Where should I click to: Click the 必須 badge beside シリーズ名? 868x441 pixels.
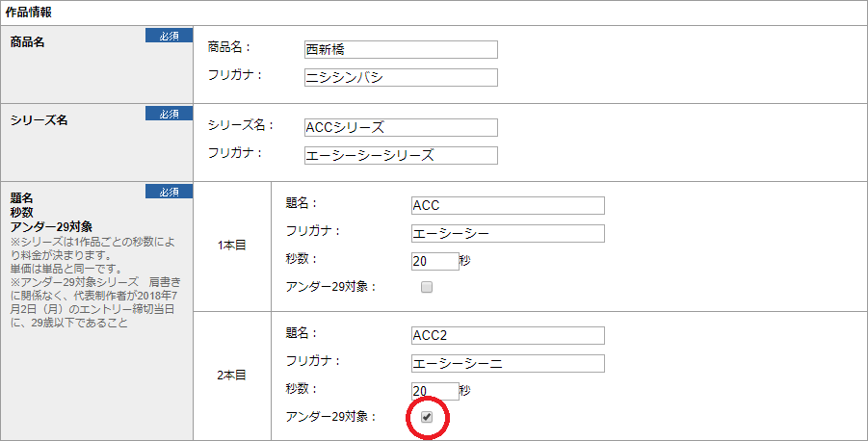click(x=169, y=114)
